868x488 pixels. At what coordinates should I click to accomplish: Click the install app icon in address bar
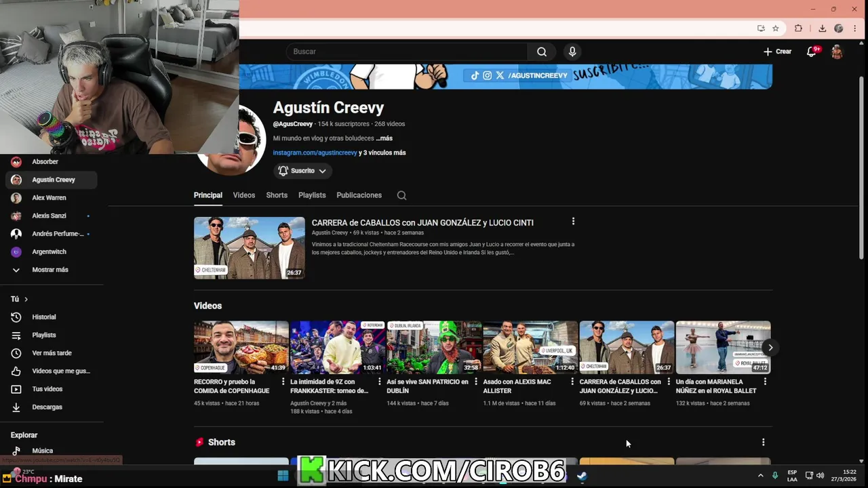coord(761,28)
